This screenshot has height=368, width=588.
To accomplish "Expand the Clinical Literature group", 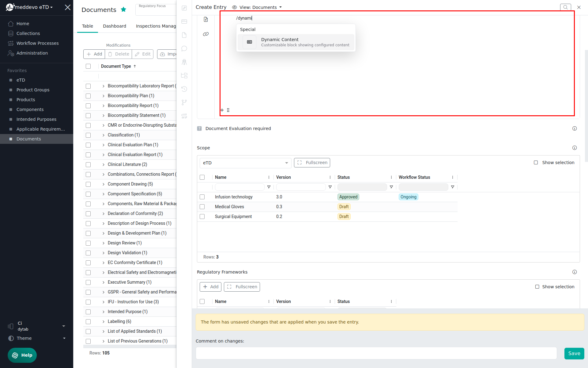I will tap(104, 165).
